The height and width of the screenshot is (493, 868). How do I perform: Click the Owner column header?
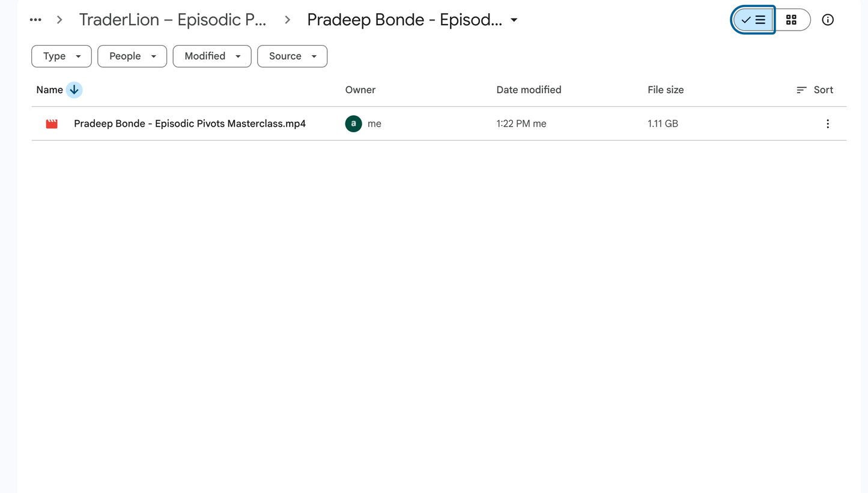click(360, 90)
